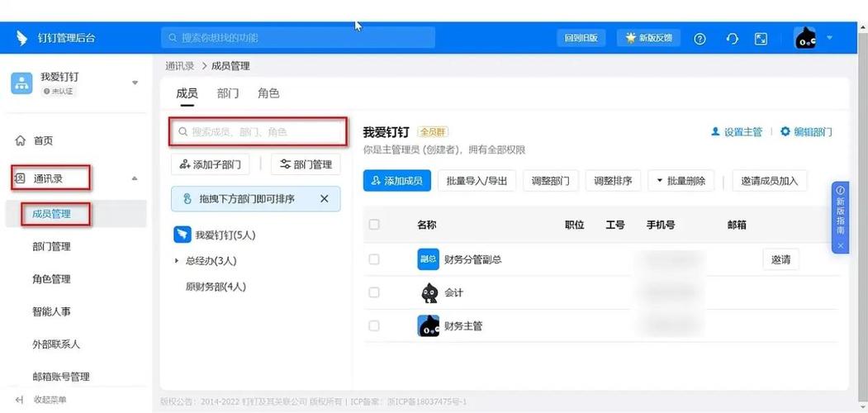Open 智能人事 in sidebar
The height and width of the screenshot is (413, 868).
tap(52, 311)
